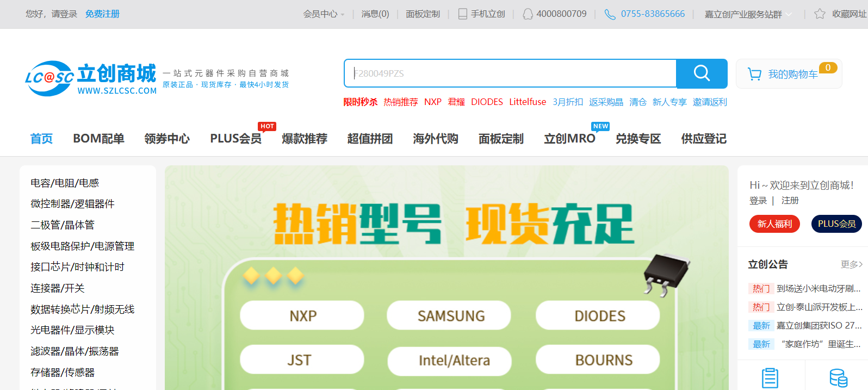Click the JST brand pill
This screenshot has height=390, width=868.
[302, 360]
